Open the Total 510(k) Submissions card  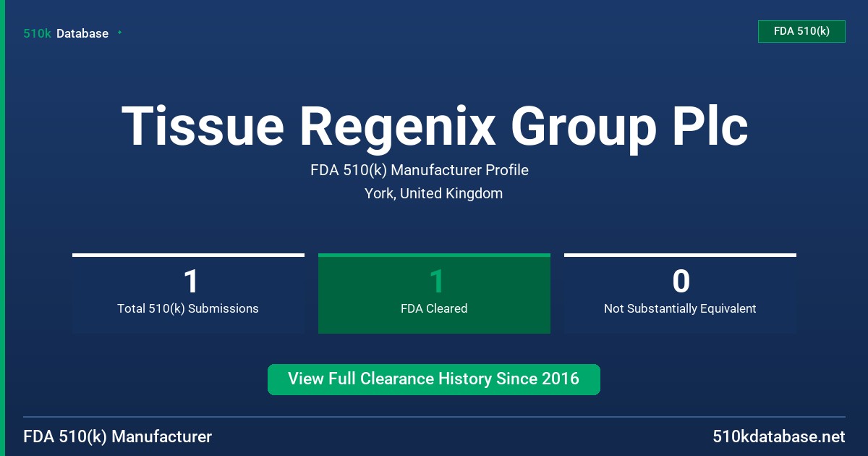pyautogui.click(x=188, y=294)
